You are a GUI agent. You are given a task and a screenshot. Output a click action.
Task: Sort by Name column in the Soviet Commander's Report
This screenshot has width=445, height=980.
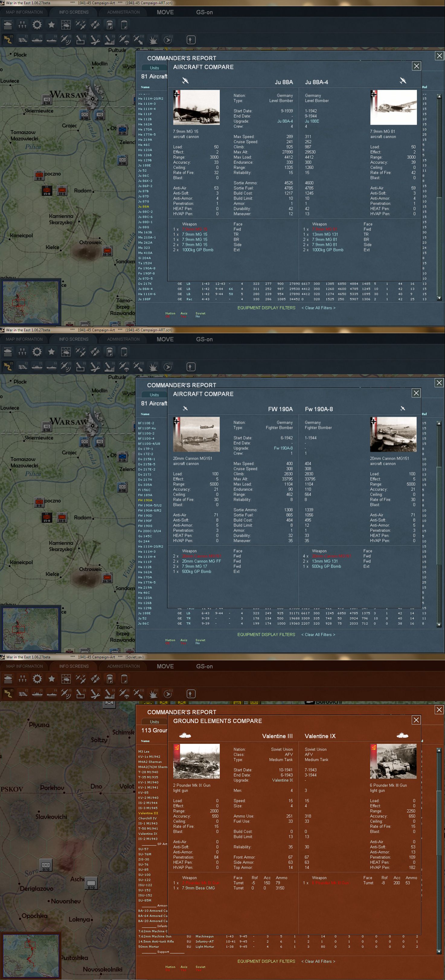click(x=145, y=741)
